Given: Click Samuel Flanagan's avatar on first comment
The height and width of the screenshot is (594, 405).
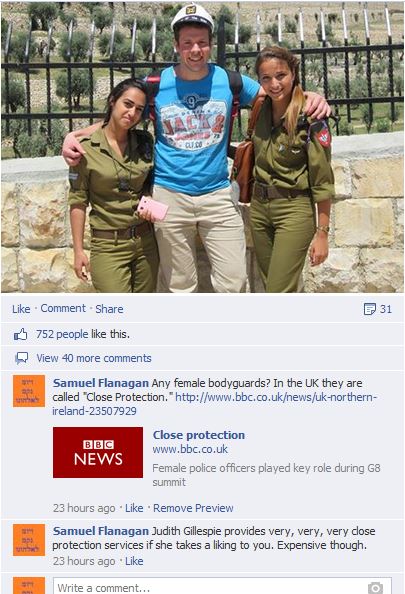Looking at the screenshot, I should [x=29, y=391].
